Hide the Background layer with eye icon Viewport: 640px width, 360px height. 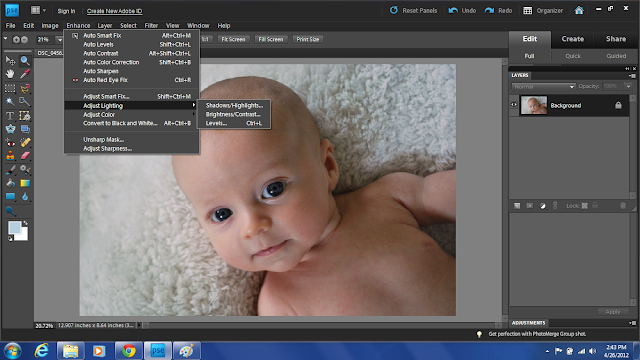tap(514, 105)
